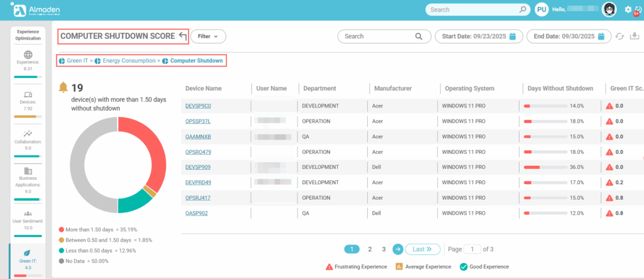This screenshot has width=644, height=279.
Task: Click the bell alert icon above the chart
Action: (63, 87)
